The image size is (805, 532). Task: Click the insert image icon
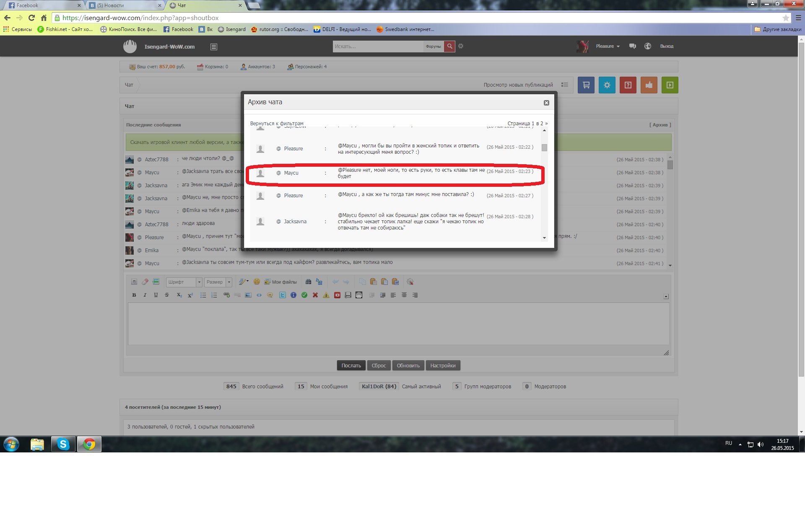(248, 295)
